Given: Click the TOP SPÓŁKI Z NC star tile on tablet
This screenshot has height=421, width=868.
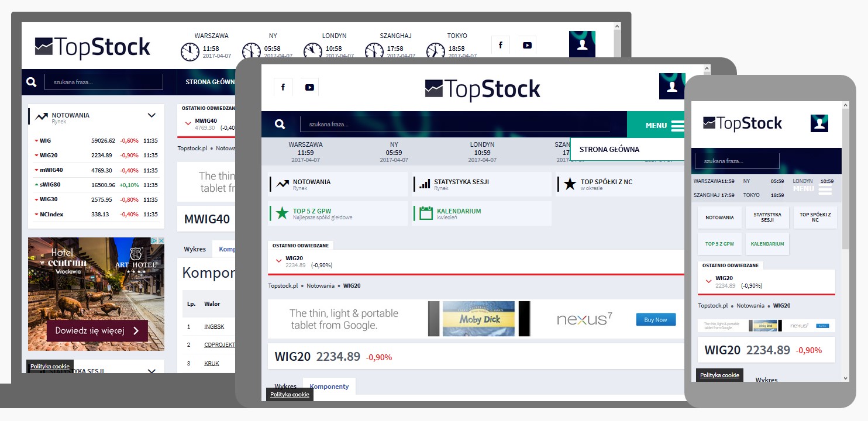Looking at the screenshot, I should coord(570,184).
